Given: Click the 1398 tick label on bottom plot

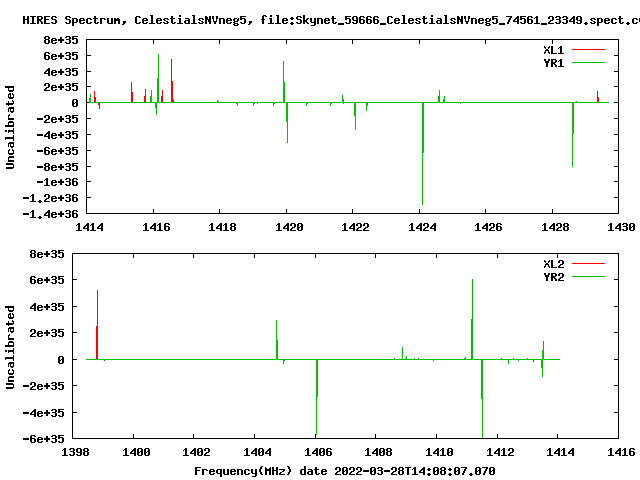Looking at the screenshot, I should click(x=75, y=452).
